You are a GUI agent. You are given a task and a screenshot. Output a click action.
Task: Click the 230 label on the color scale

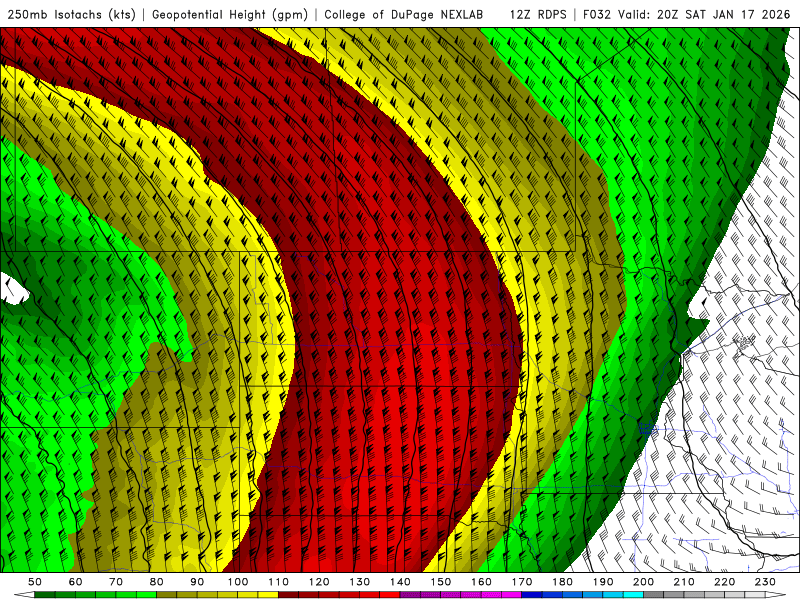(x=766, y=582)
